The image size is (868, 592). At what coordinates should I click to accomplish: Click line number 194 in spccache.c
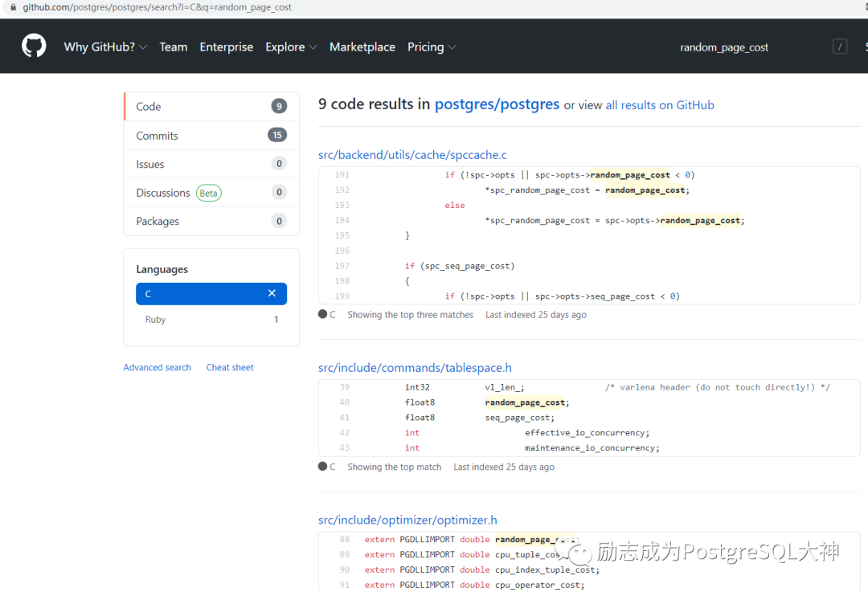click(342, 220)
